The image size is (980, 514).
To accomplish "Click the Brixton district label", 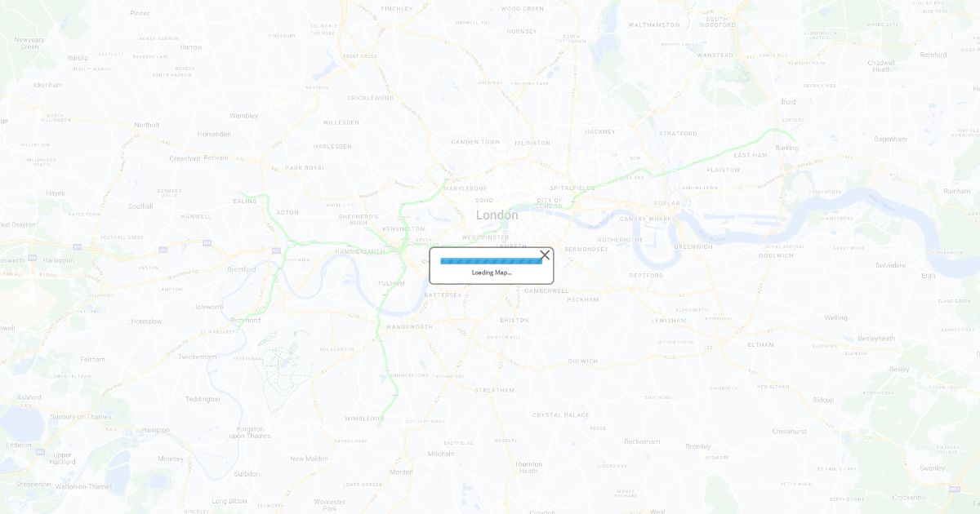I will 514,321.
